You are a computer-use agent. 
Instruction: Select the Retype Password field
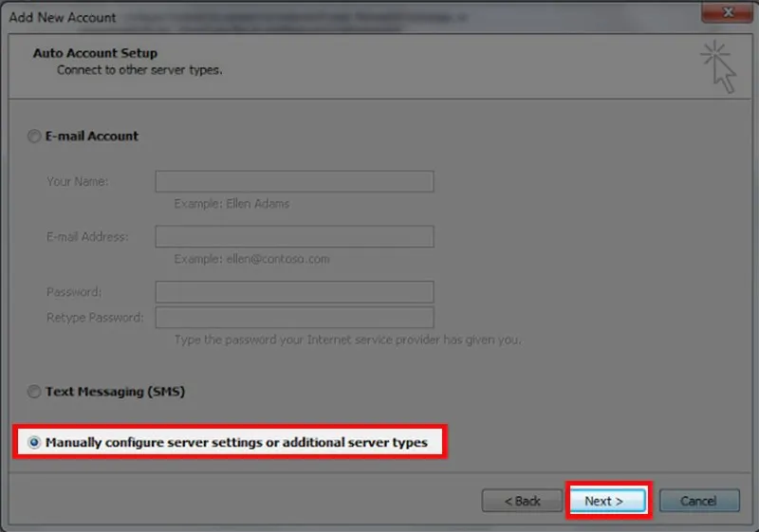click(x=294, y=318)
